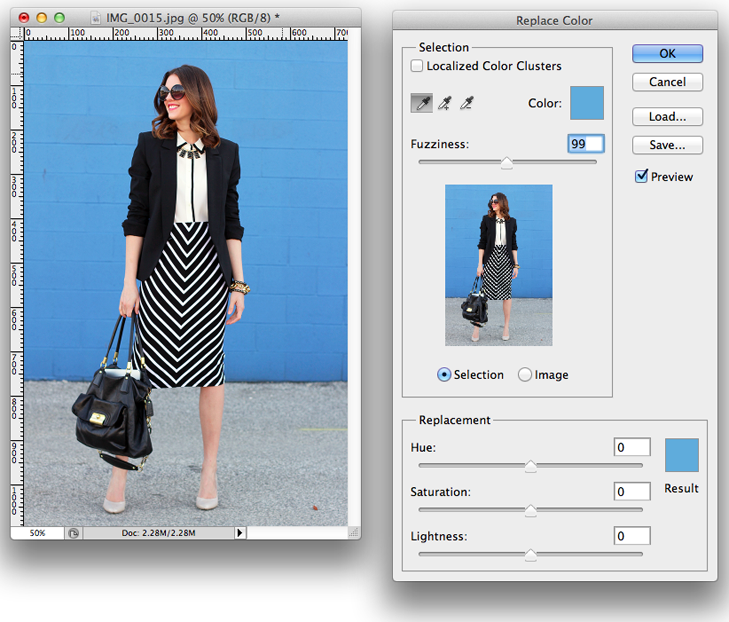Click the Hue slider handle
The height and width of the screenshot is (622, 729).
point(531,465)
